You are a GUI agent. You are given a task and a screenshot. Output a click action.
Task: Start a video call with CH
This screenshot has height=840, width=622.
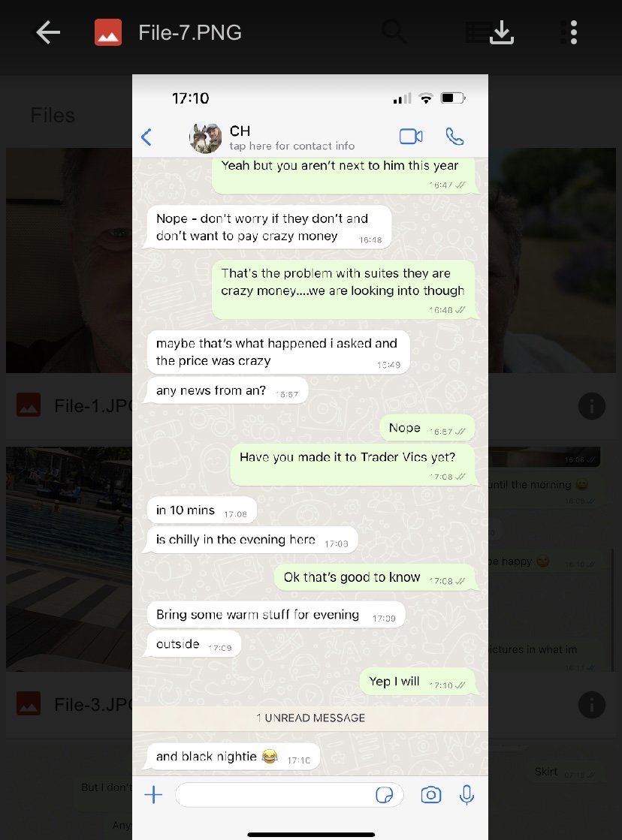pyautogui.click(x=411, y=137)
